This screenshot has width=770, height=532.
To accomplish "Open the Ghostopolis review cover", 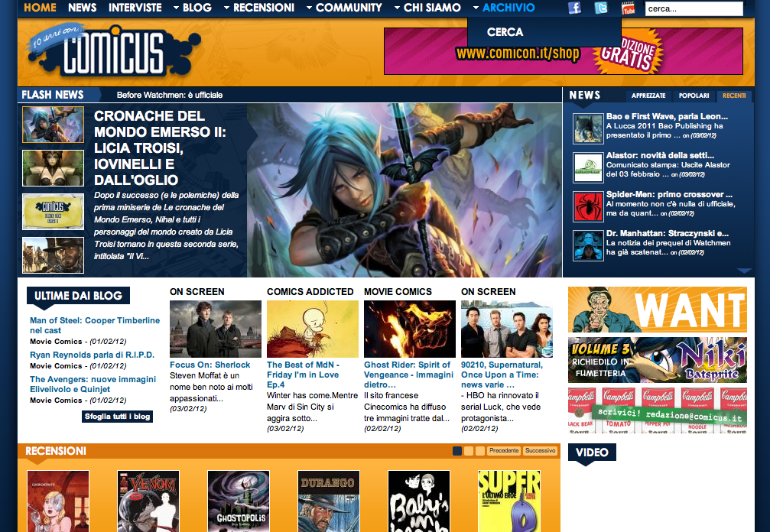I will coord(239,501).
